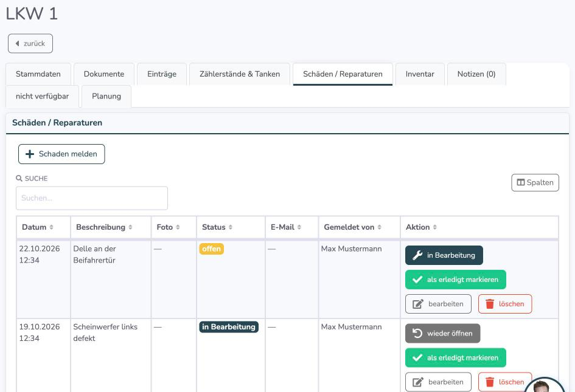575x392 pixels.
Task: Click the offen status badge
Action: pos(212,249)
